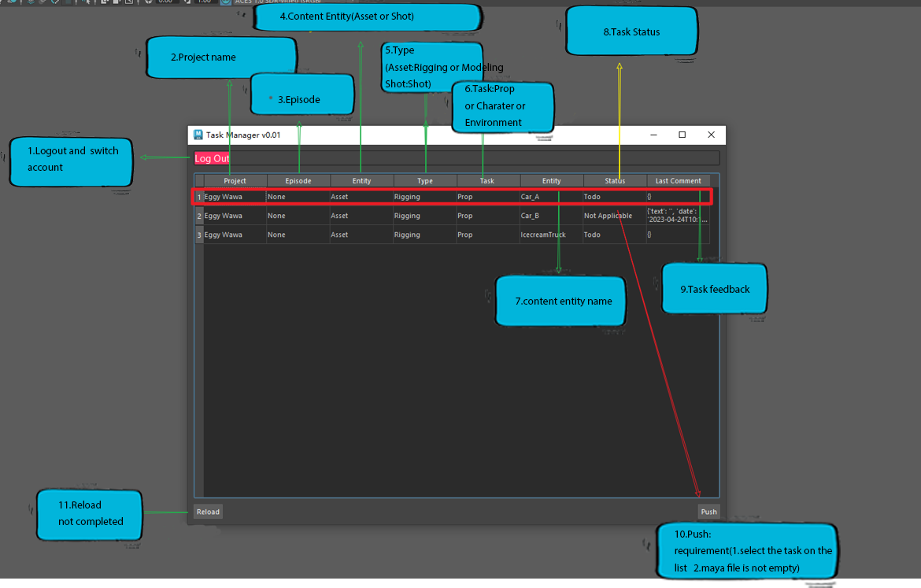Select row 3 by its row number
Image resolution: width=921 pixels, height=588 pixels.
click(x=199, y=235)
